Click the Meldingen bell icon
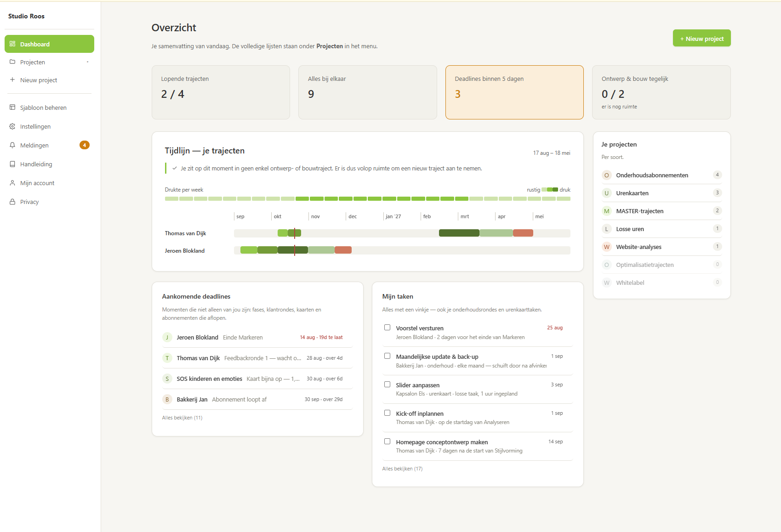Screen dimensions: 781x532 coord(12,145)
